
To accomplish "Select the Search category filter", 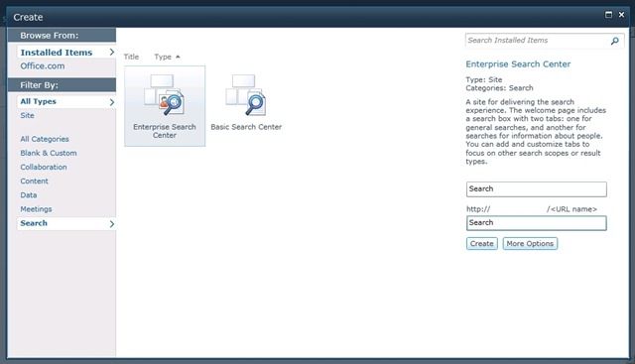I will pyautogui.click(x=34, y=223).
